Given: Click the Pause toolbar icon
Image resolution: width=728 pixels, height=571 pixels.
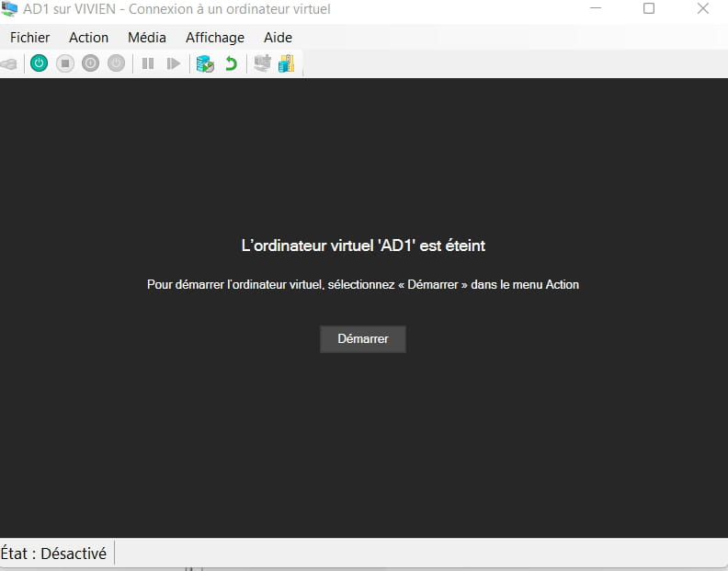Looking at the screenshot, I should [x=148, y=63].
